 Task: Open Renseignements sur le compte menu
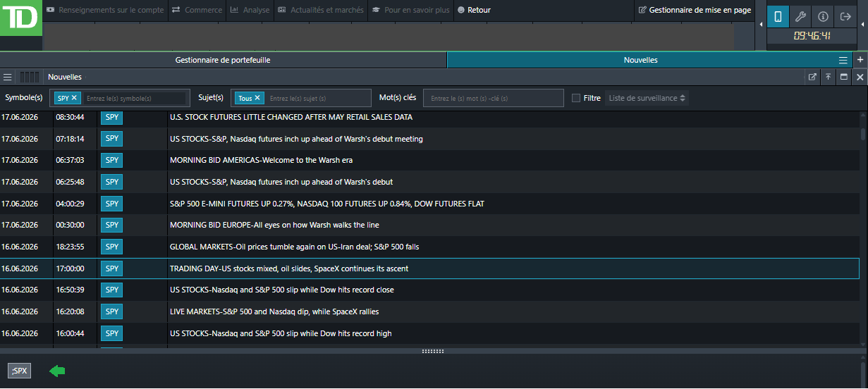pos(105,10)
